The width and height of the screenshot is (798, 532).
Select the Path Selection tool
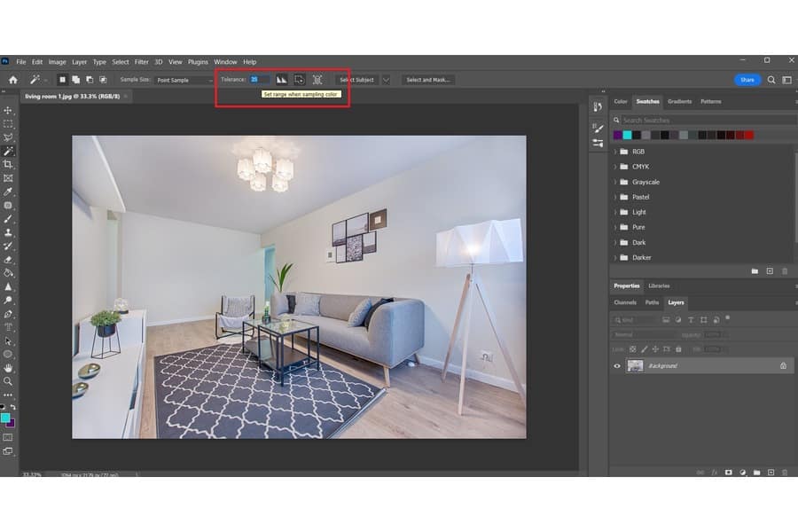click(8, 340)
